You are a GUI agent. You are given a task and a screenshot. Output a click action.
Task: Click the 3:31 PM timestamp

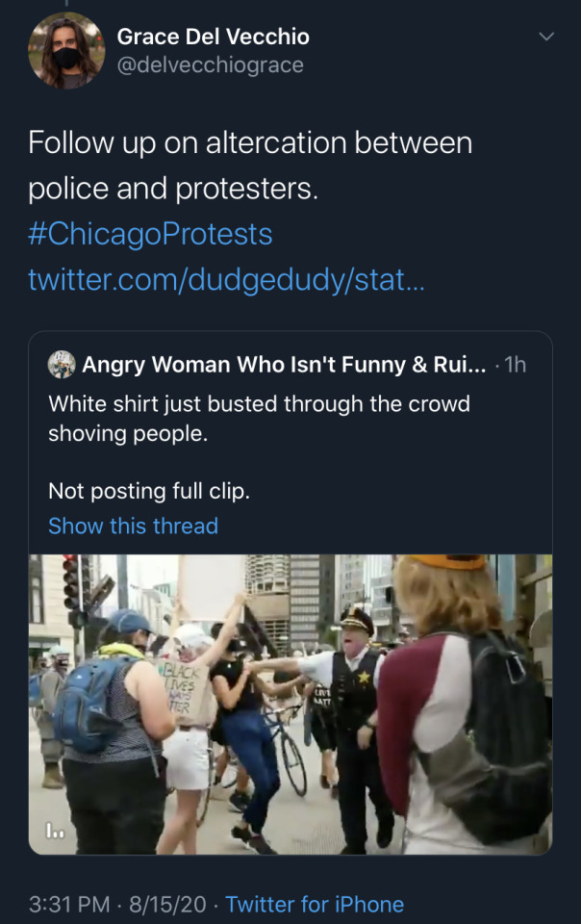tap(68, 905)
